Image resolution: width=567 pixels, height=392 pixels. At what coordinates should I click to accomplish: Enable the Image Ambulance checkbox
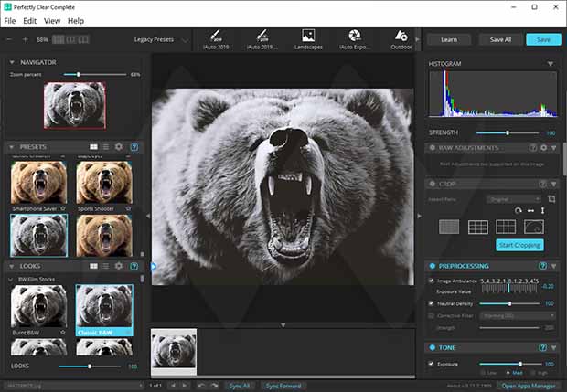point(432,280)
